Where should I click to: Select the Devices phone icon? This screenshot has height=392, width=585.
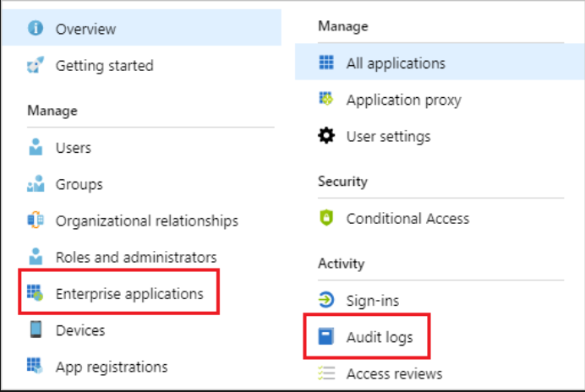coord(36,330)
